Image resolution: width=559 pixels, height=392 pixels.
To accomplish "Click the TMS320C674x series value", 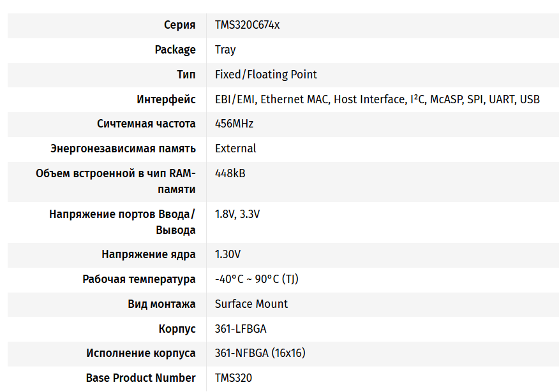I will coord(247,25).
